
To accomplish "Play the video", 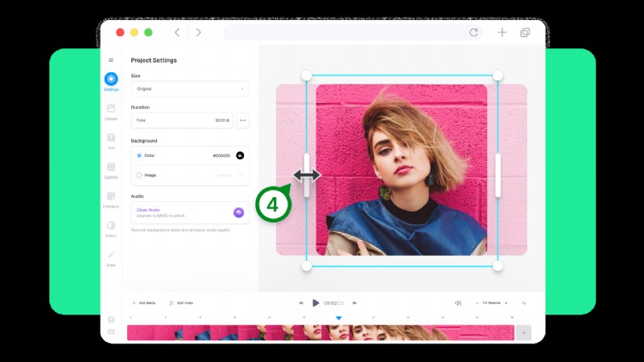I will (x=316, y=303).
